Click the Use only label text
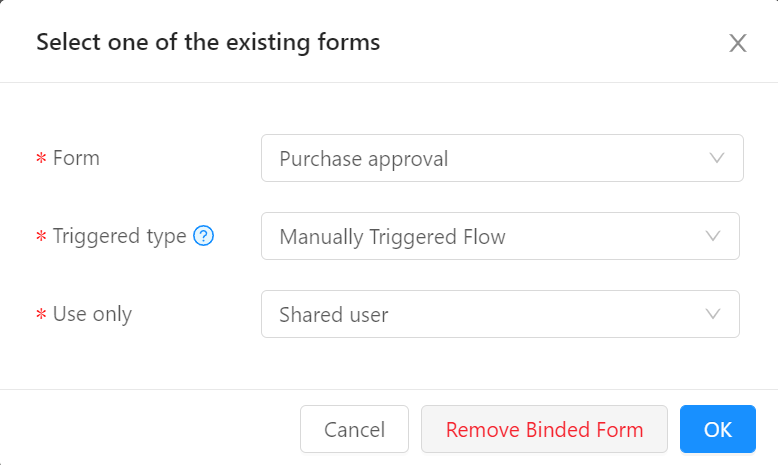Viewport: 778px width, 465px height. pyautogui.click(x=92, y=314)
